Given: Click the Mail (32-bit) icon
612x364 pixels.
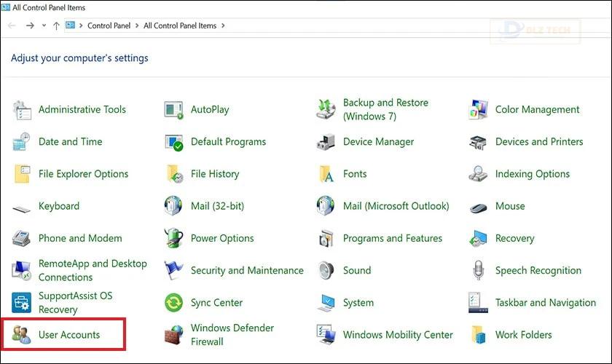Looking at the screenshot, I should point(173,205).
